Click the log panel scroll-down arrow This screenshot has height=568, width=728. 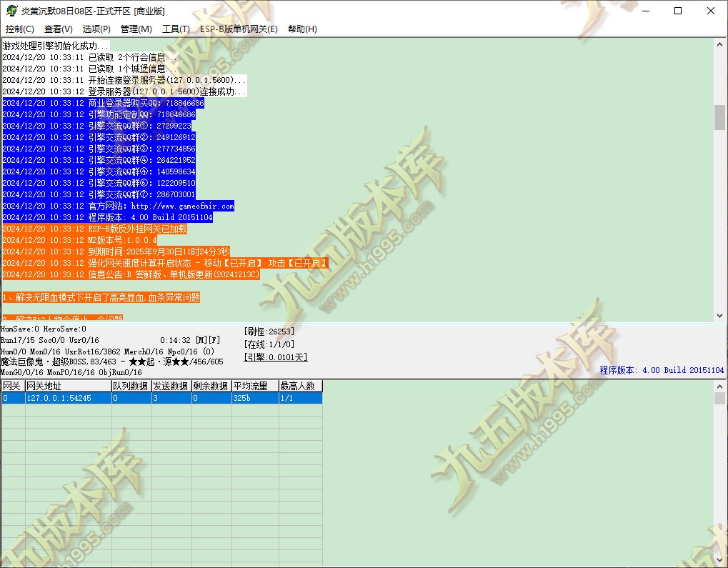click(x=719, y=315)
